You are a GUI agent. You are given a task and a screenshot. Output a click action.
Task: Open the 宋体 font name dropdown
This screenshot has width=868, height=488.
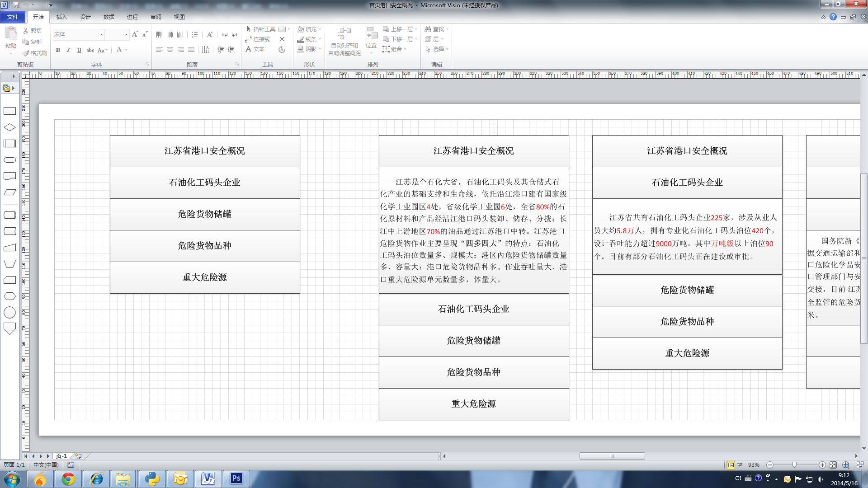[101, 34]
